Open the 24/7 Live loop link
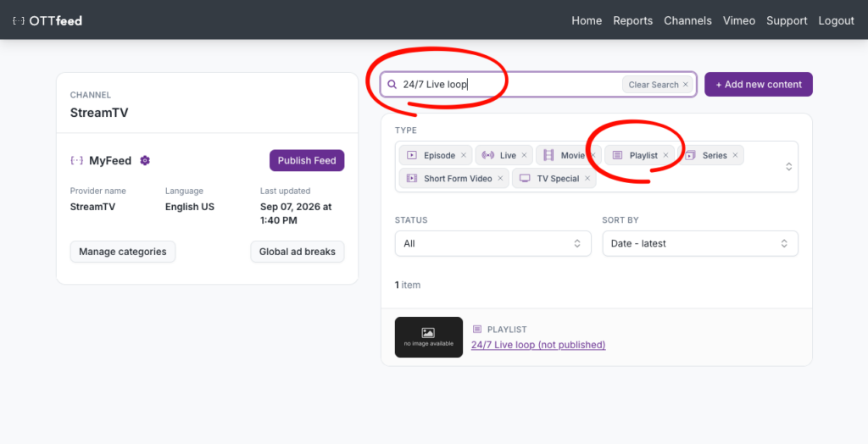The height and width of the screenshot is (444, 868). [538, 345]
